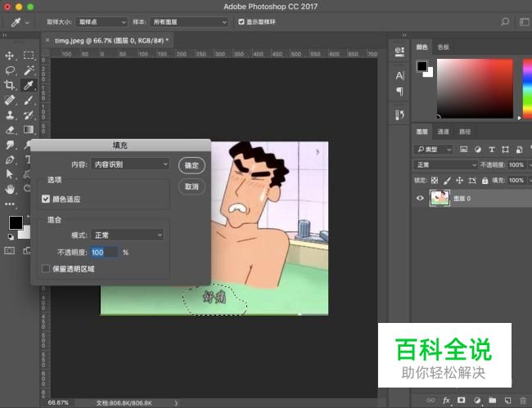The height and width of the screenshot is (408, 532).
Task: Select the Smudge tool
Action: (10, 145)
